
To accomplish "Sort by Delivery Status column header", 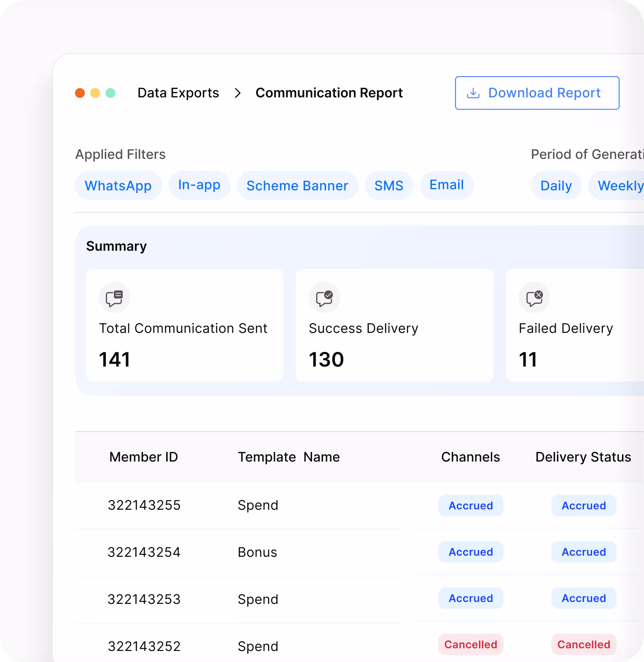I will 583,457.
